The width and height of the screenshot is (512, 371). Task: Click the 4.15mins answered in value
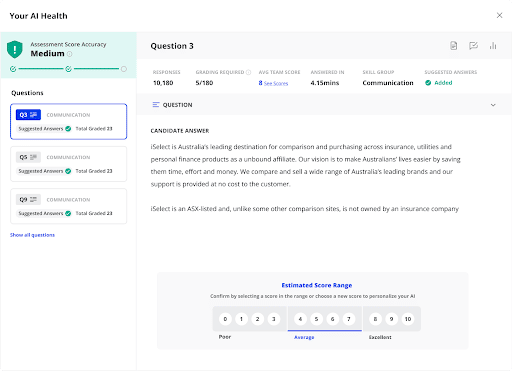(x=325, y=83)
